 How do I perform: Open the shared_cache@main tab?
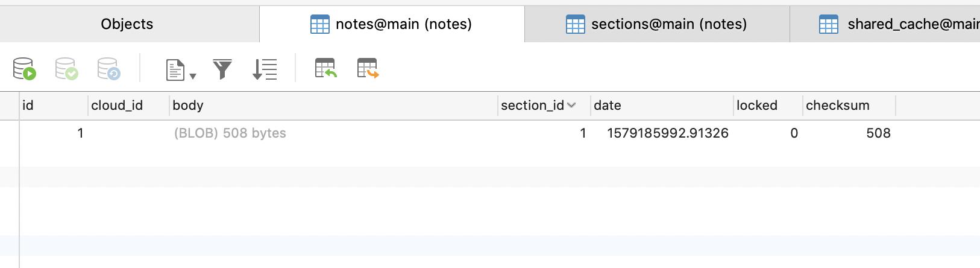pos(885,24)
